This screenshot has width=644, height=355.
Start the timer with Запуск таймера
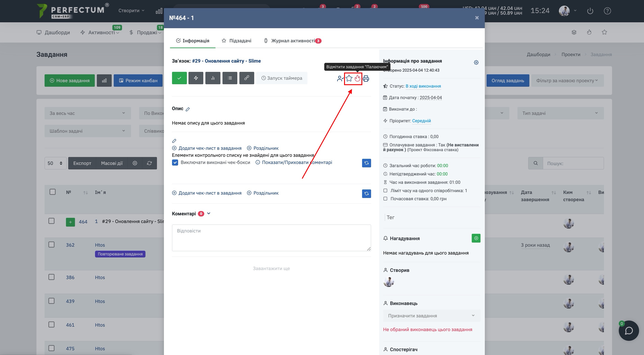coord(282,78)
